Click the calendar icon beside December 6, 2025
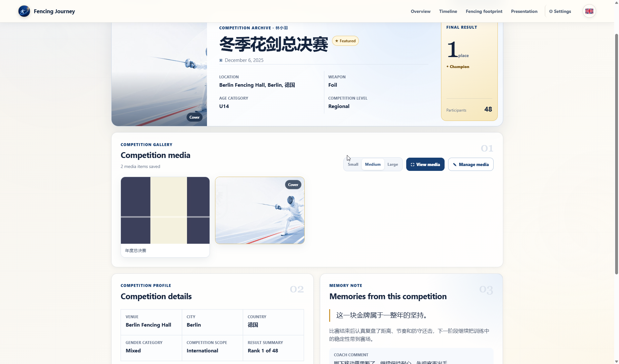 pyautogui.click(x=221, y=60)
